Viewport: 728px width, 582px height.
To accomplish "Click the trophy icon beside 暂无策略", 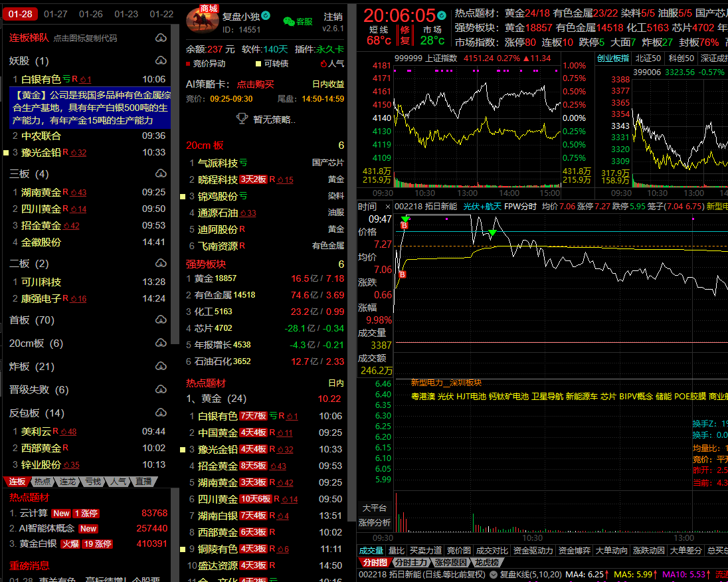I will click(x=242, y=119).
